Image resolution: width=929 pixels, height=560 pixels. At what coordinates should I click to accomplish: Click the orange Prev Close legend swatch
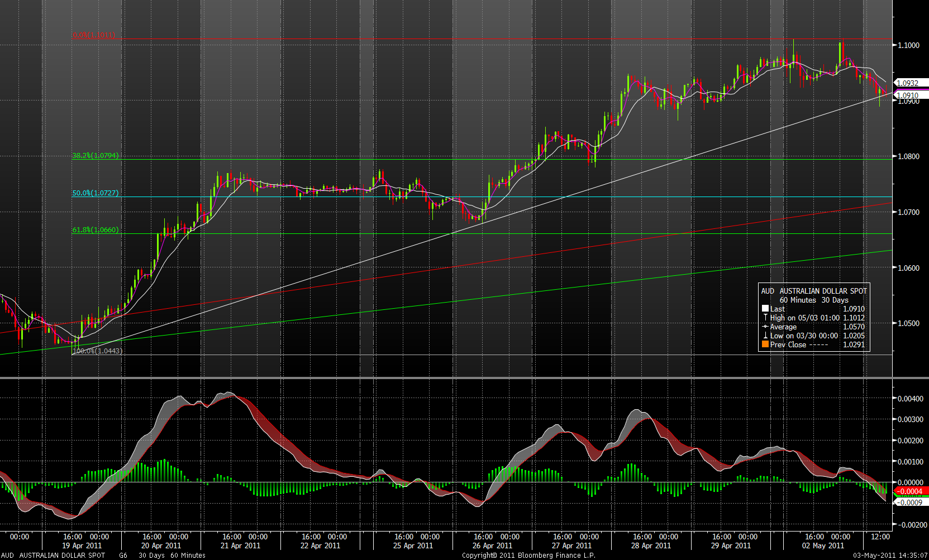coord(765,344)
